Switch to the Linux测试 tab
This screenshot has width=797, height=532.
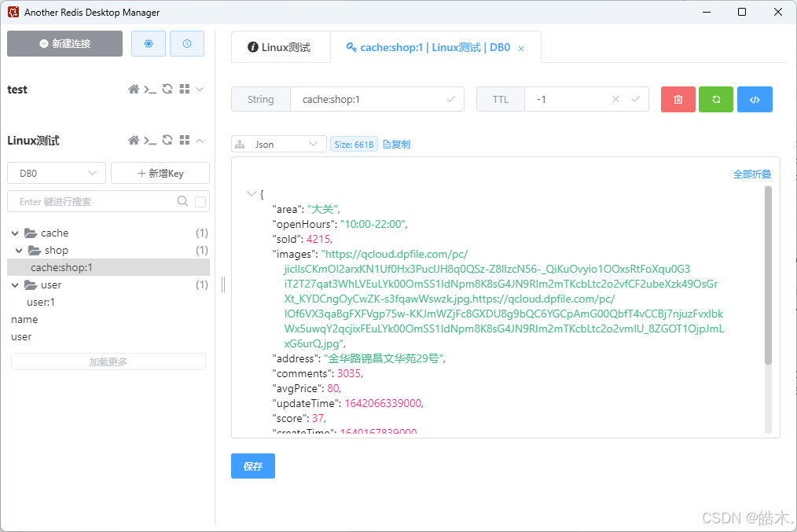click(x=281, y=47)
